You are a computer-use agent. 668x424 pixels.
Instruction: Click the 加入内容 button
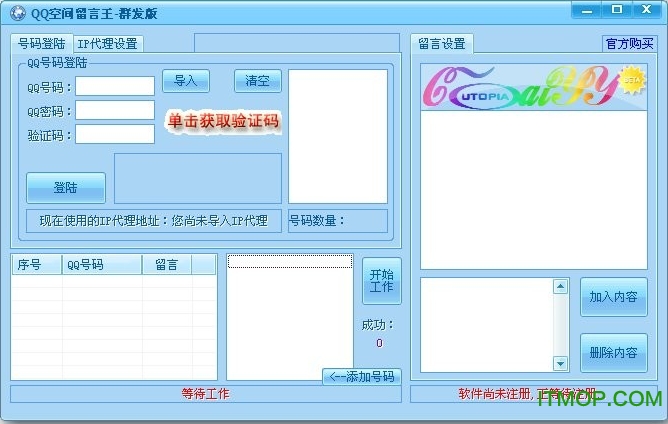(x=613, y=297)
